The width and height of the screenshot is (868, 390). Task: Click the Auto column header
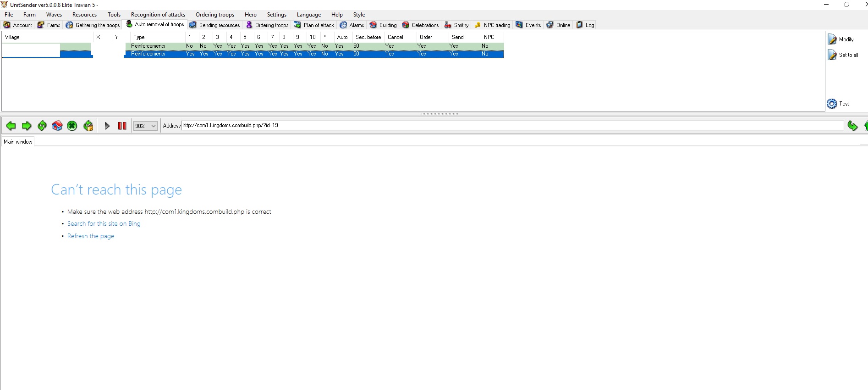(x=342, y=37)
